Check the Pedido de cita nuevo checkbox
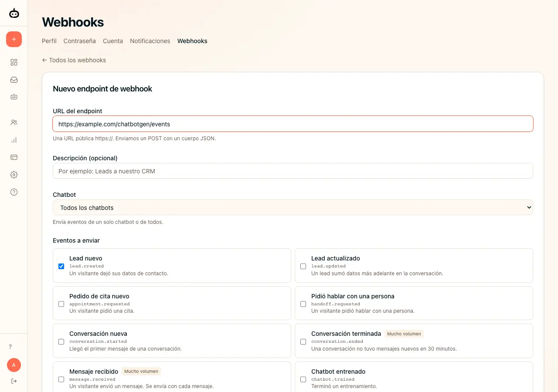This screenshot has width=558, height=392. point(61,304)
